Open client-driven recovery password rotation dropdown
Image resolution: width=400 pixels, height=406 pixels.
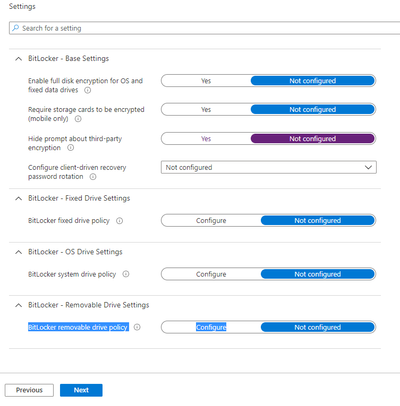click(x=269, y=167)
